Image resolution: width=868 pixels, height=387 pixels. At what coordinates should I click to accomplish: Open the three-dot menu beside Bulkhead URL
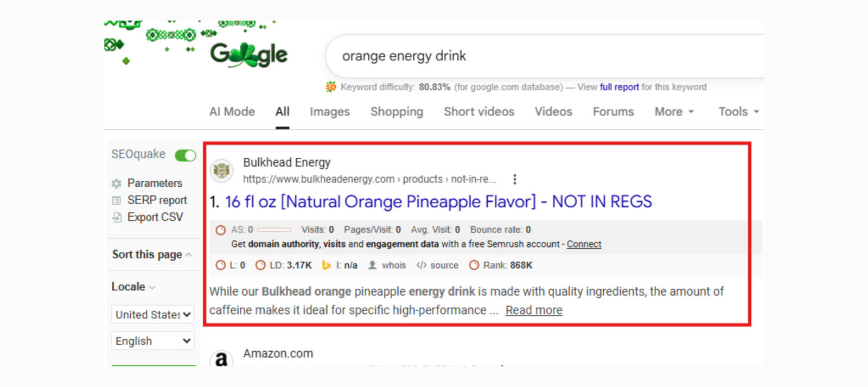(x=514, y=179)
